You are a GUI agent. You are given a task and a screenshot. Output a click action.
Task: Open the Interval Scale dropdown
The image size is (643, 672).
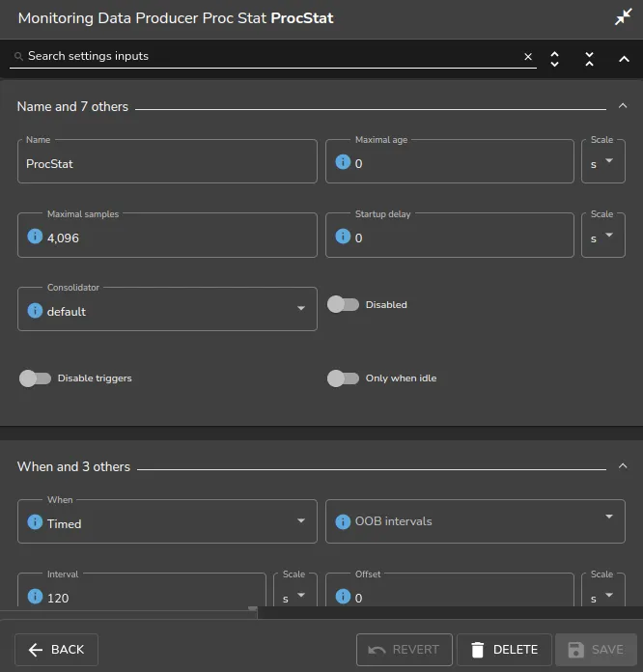(295, 591)
